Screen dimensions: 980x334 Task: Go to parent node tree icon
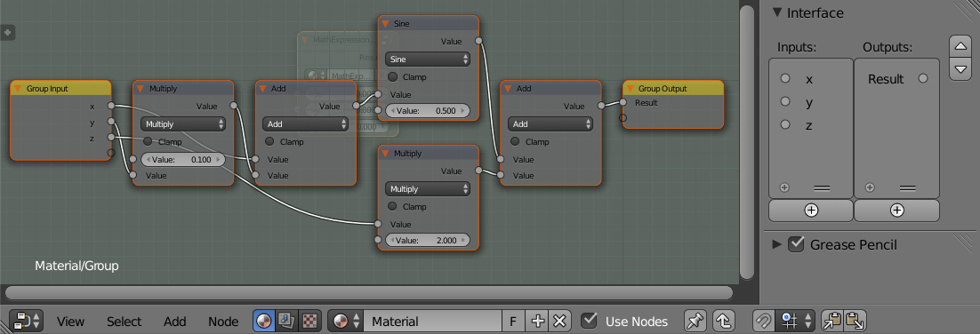pos(723,322)
